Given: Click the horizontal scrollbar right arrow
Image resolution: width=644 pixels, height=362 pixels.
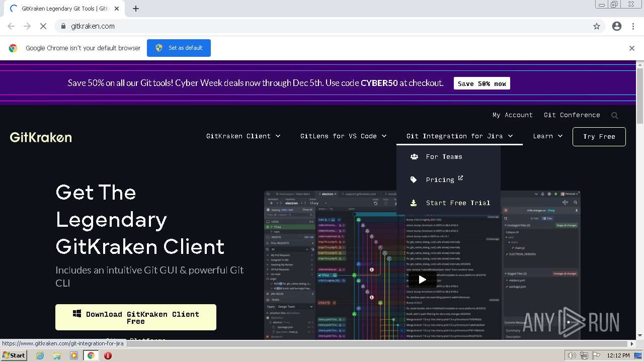Looking at the screenshot, I should (x=632, y=344).
